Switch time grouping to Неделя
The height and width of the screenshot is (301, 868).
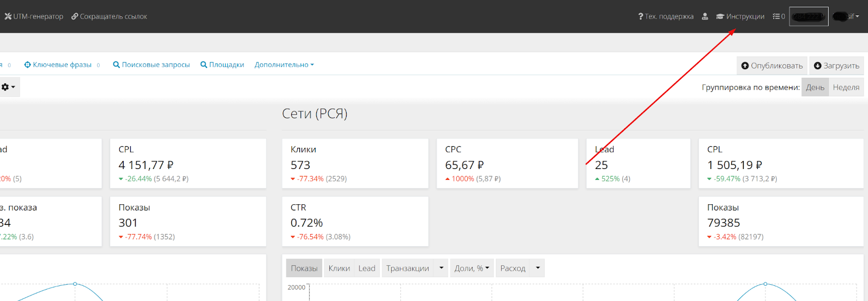(x=846, y=87)
